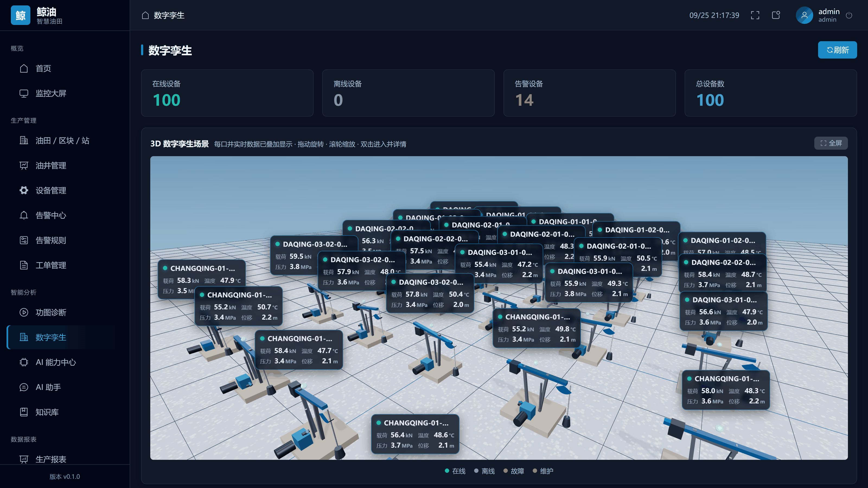The height and width of the screenshot is (488, 868).
Task: Click the 维护 legend entry
Action: [543, 471]
